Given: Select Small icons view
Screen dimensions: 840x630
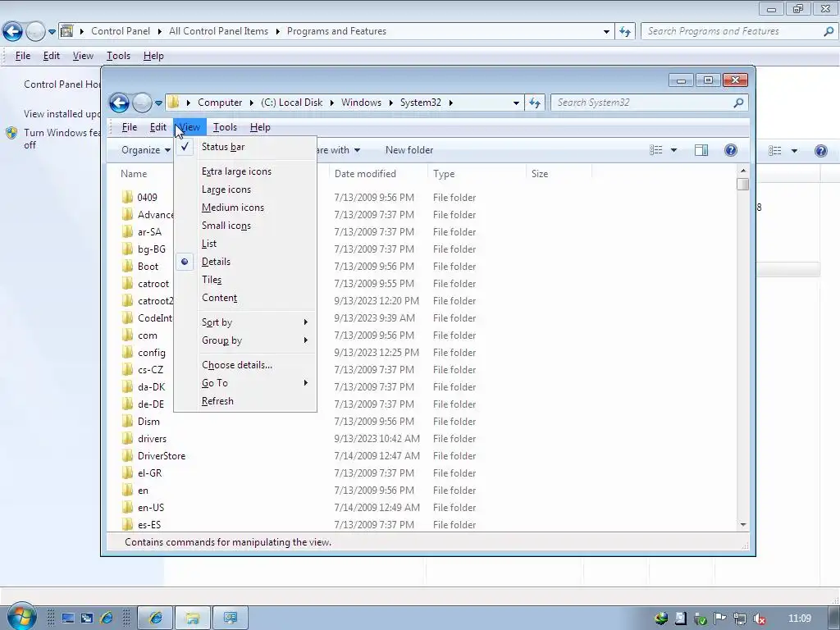Looking at the screenshot, I should pos(245,226).
